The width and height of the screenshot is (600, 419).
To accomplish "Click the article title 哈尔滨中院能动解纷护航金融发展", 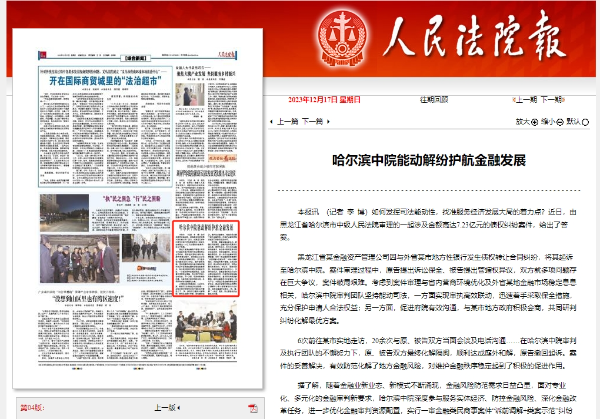I will 429,160.
